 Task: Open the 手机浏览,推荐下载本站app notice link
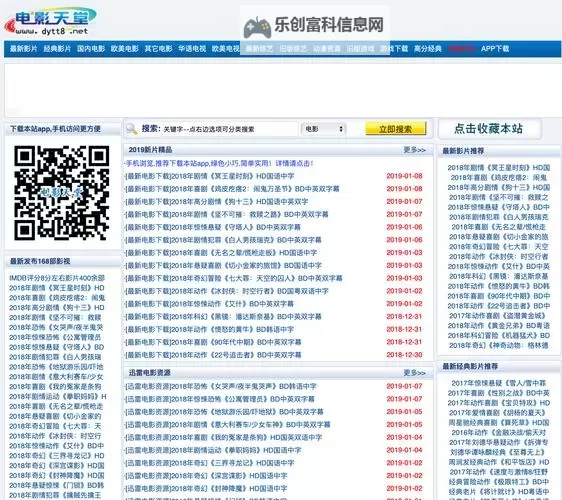[x=219, y=163]
